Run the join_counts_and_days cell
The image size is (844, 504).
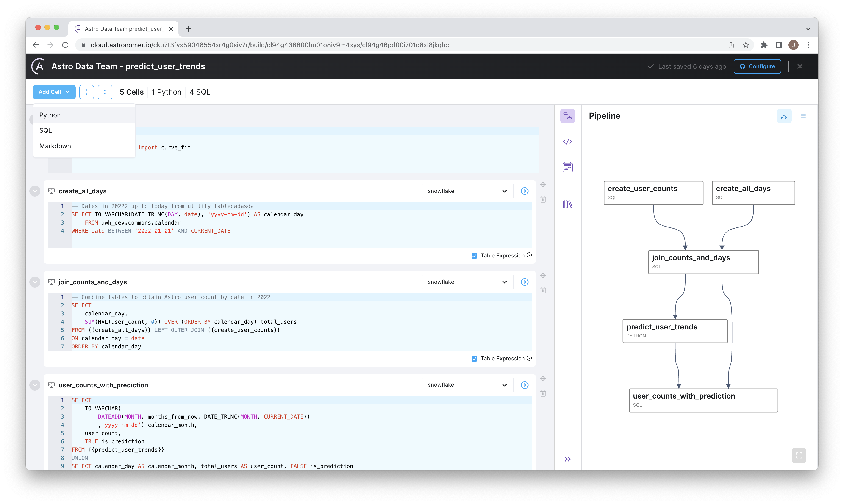point(525,282)
